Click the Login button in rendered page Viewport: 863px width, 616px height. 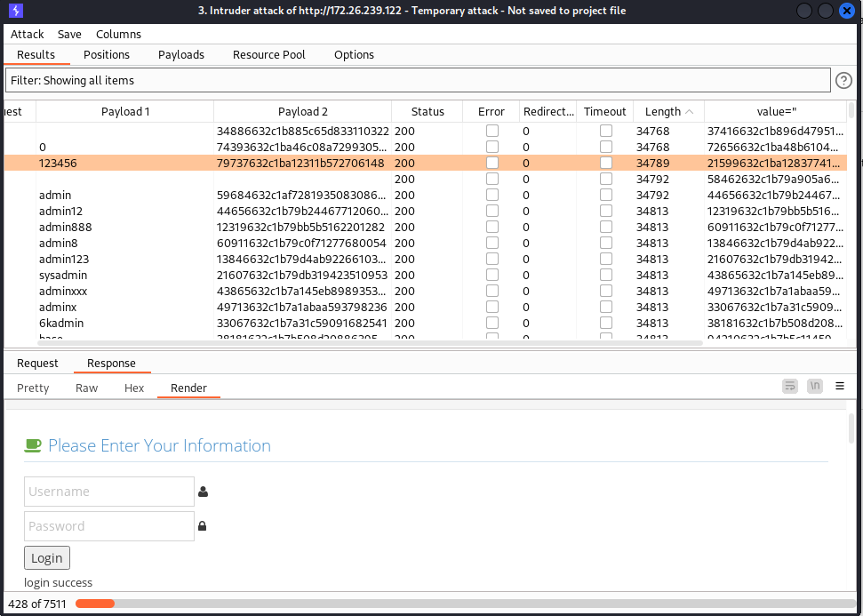coord(47,557)
